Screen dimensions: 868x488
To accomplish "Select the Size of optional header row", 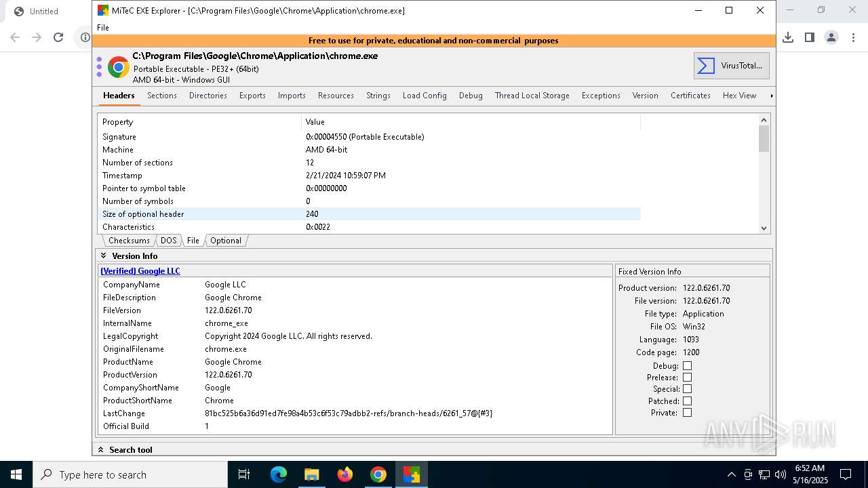I will click(x=370, y=214).
